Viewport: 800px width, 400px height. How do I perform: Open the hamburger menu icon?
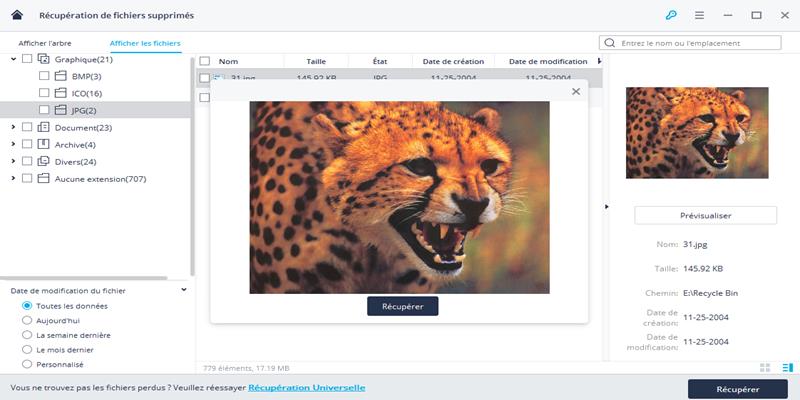[x=699, y=16]
